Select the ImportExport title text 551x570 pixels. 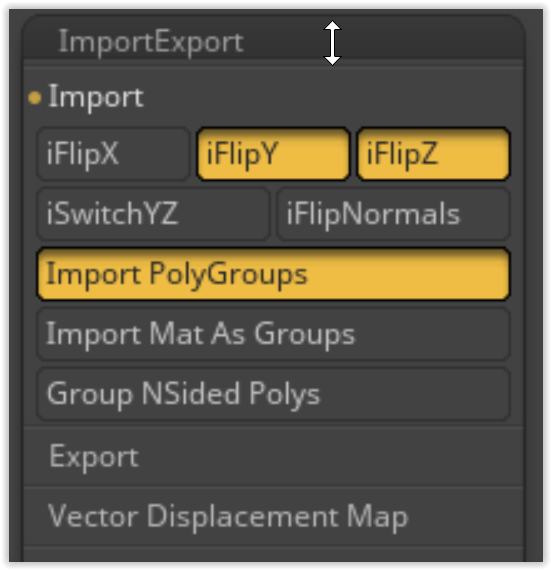(151, 43)
